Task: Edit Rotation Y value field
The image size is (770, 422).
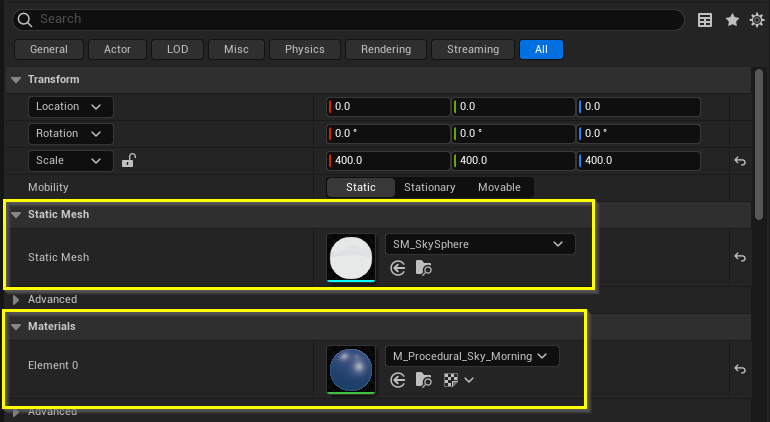Action: click(513, 134)
